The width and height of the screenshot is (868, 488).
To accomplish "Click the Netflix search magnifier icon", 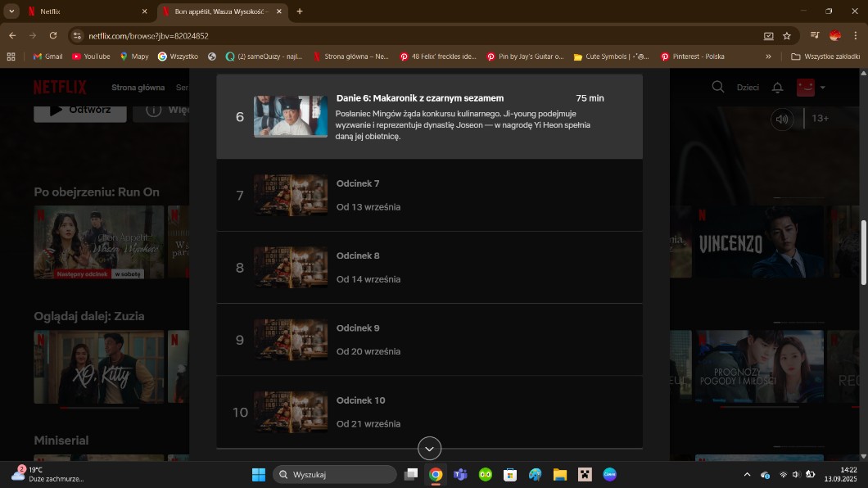I will point(717,87).
